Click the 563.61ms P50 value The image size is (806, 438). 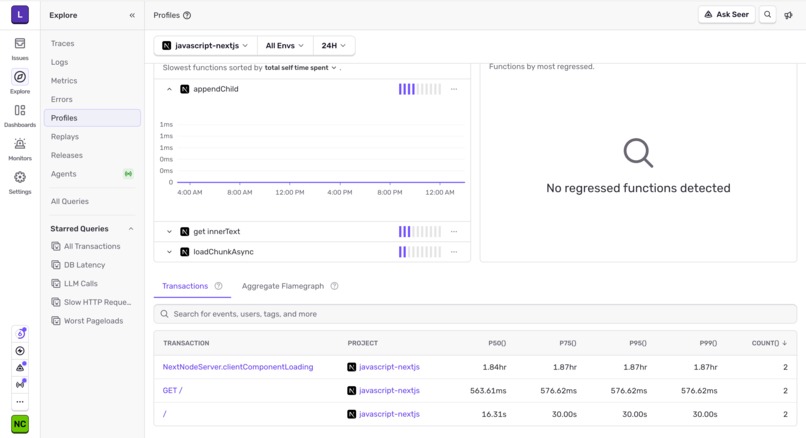pos(488,391)
